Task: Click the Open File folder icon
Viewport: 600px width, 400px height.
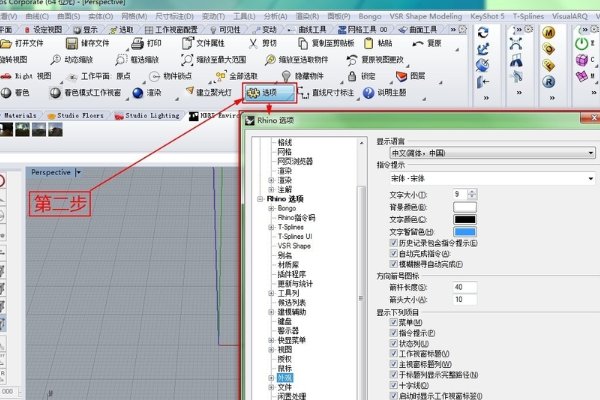Action: 6,43
